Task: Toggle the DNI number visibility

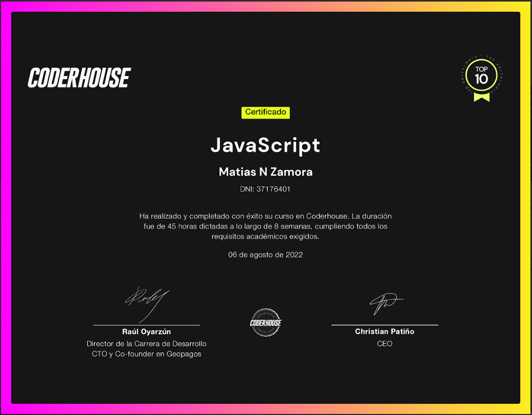Action: point(265,188)
